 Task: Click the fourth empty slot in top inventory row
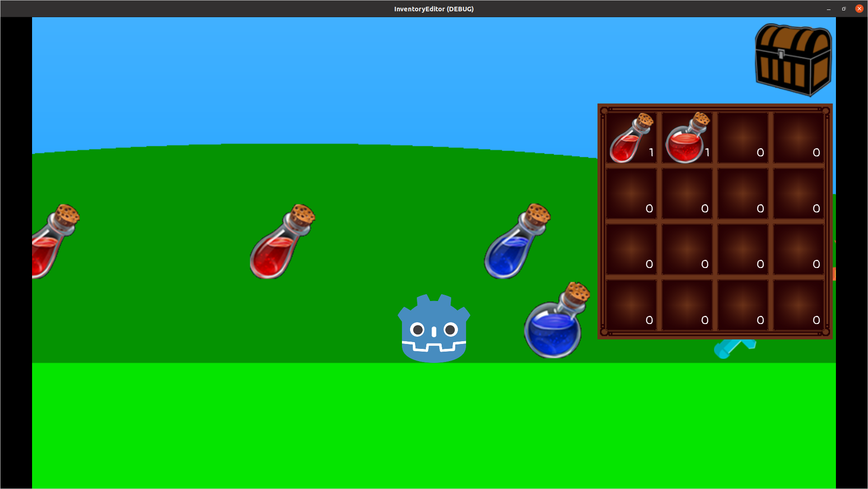click(798, 138)
